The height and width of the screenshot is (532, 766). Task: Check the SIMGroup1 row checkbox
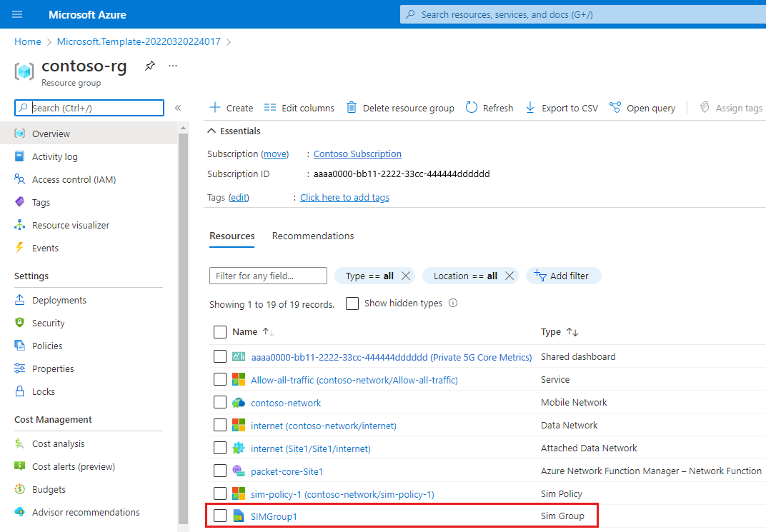(219, 516)
